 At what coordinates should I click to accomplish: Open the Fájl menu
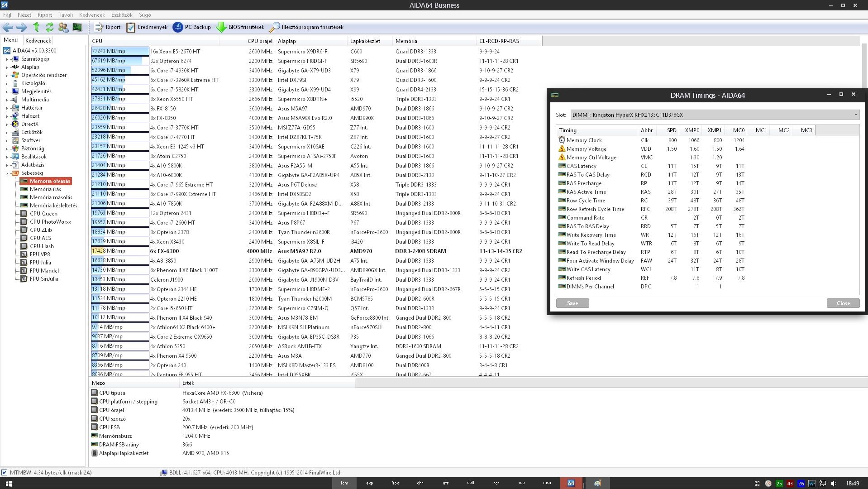pos(7,15)
